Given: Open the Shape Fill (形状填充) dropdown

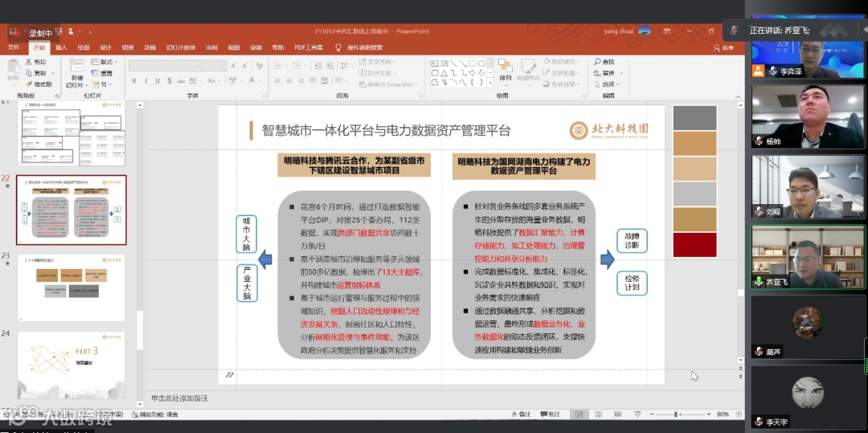Looking at the screenshot, I should click(562, 62).
